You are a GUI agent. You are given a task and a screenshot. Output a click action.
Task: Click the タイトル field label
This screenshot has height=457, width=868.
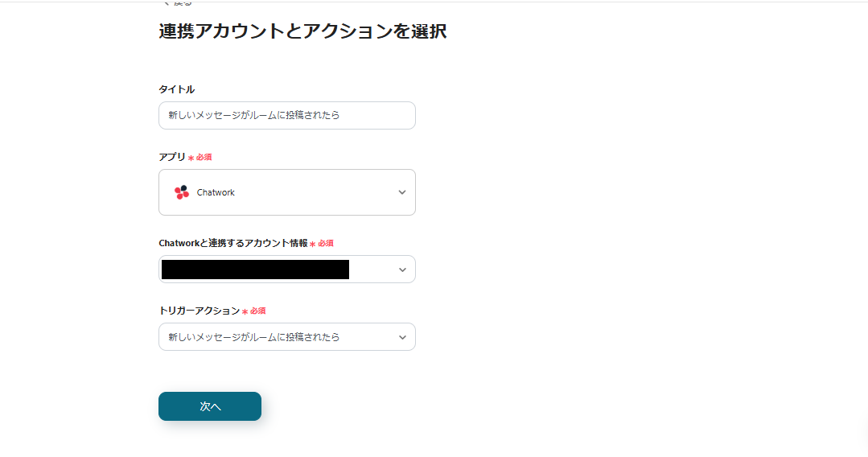tap(176, 89)
